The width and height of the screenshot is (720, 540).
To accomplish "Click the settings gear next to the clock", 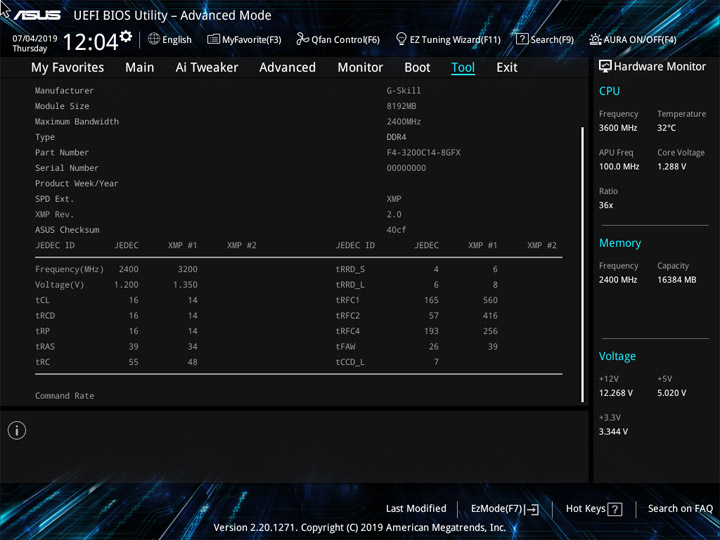I will [126, 36].
